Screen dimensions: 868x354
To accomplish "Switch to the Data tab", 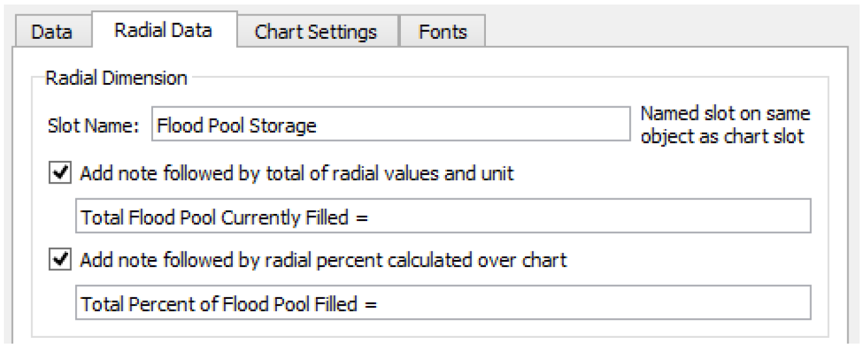I will click(51, 32).
